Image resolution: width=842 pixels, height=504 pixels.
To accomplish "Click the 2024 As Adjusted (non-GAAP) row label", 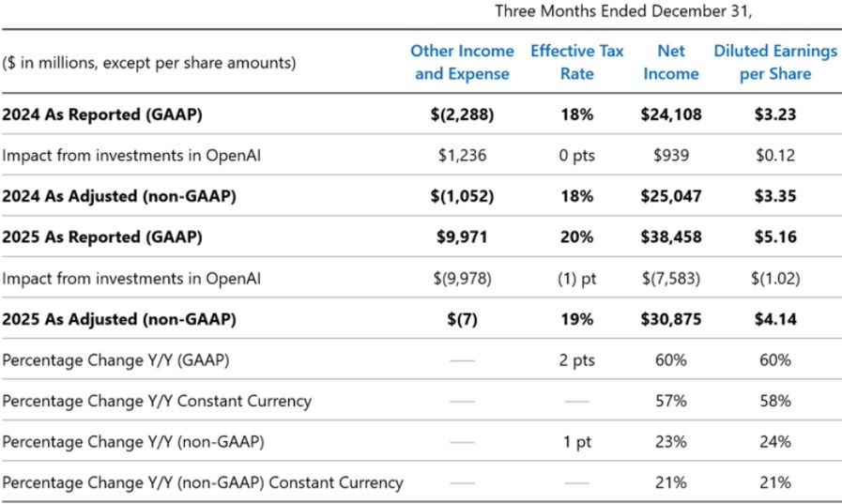I will [118, 196].
